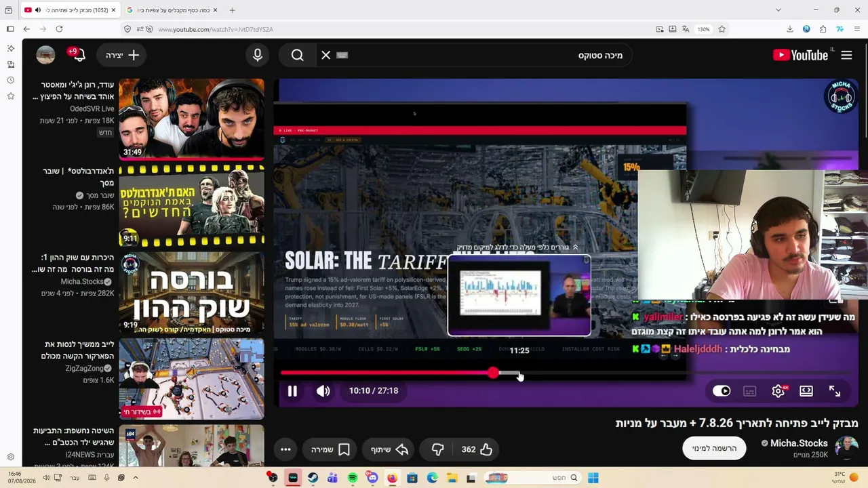Open the Firefox extensions puzzle icon
The image size is (868, 488).
(823, 29)
